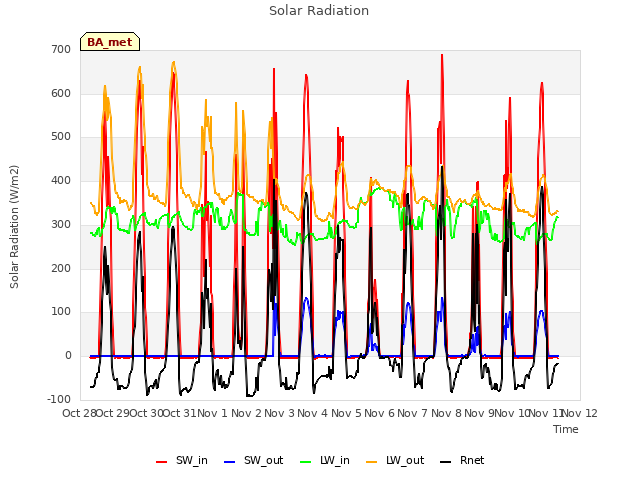Image resolution: width=640 pixels, height=480 pixels.
Task: Click the Nov 5 x-axis label
Action: (x=346, y=413)
